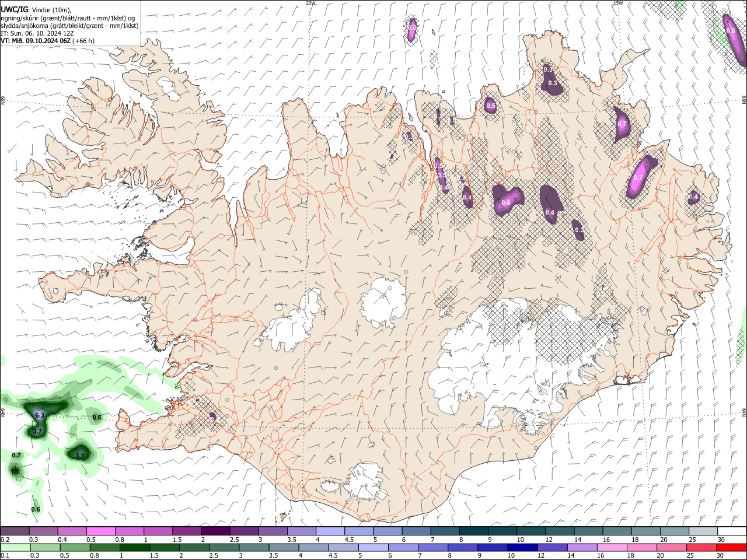Click the 6.3 rain maximum label
The height and width of the screenshot is (560, 747).
(x=40, y=415)
